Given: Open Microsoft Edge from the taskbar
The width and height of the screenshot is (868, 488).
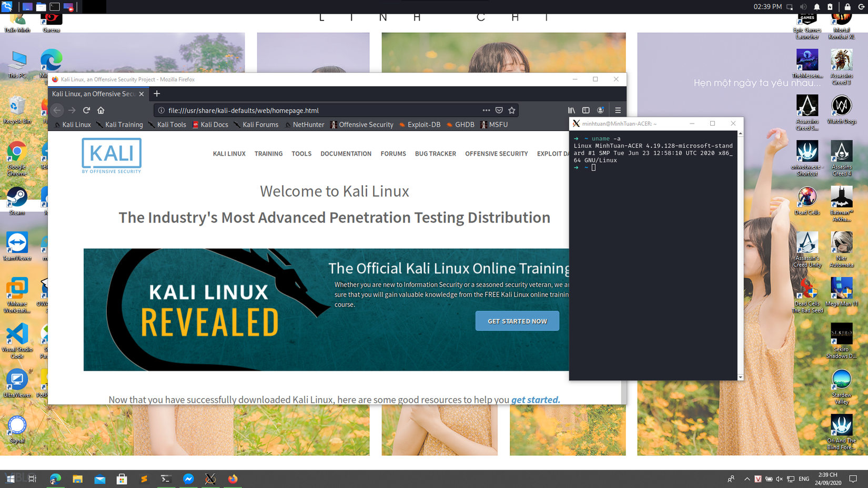Looking at the screenshot, I should 55,479.
